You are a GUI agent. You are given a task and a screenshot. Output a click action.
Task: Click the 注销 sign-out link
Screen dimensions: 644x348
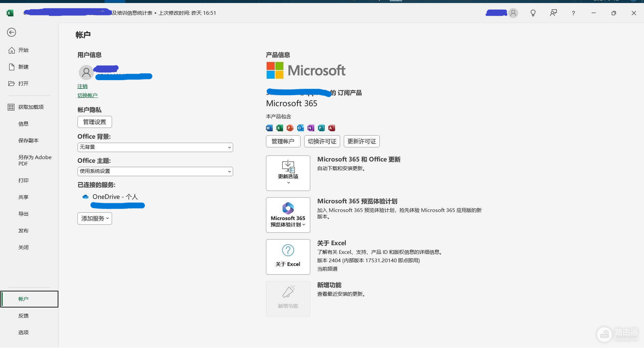pyautogui.click(x=83, y=86)
